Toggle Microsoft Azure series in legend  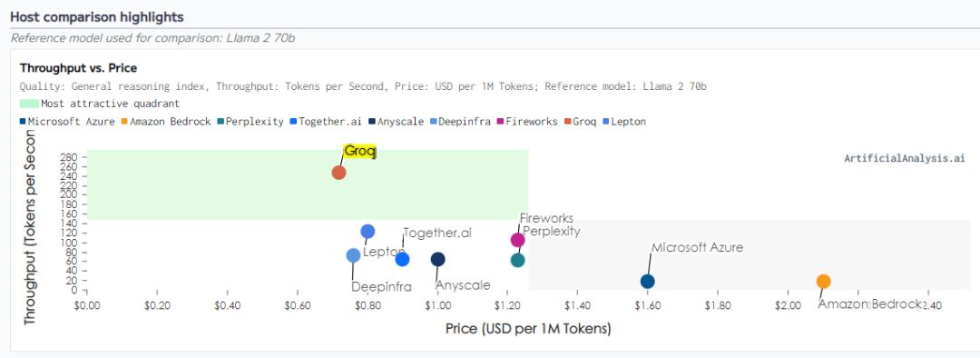coord(67,122)
